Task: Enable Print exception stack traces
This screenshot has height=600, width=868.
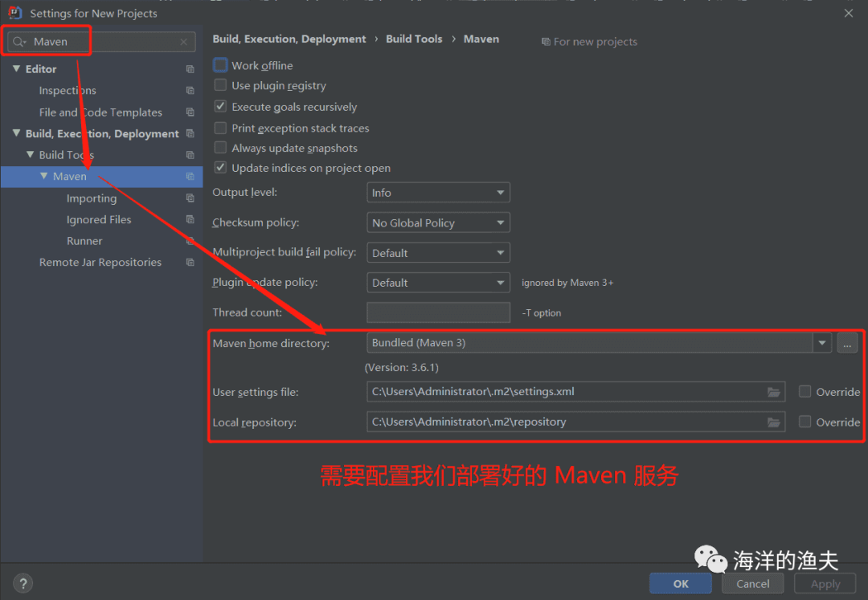Action: [x=220, y=128]
